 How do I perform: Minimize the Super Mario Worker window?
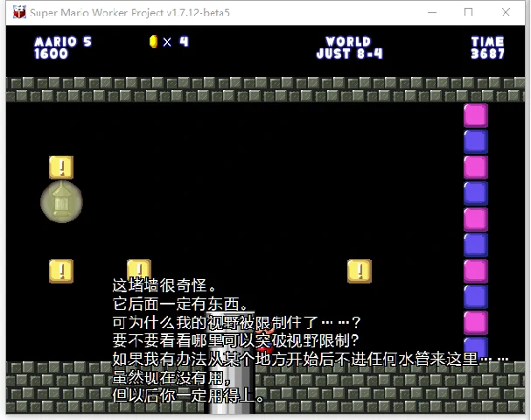(432, 12)
